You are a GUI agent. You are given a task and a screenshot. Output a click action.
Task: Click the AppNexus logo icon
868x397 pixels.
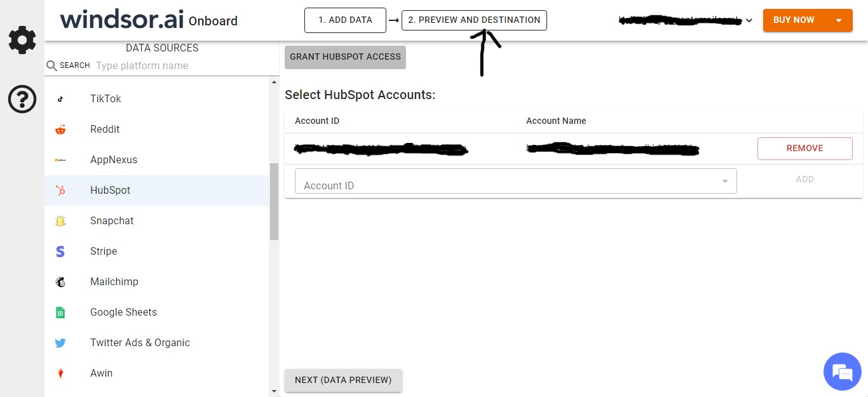60,160
